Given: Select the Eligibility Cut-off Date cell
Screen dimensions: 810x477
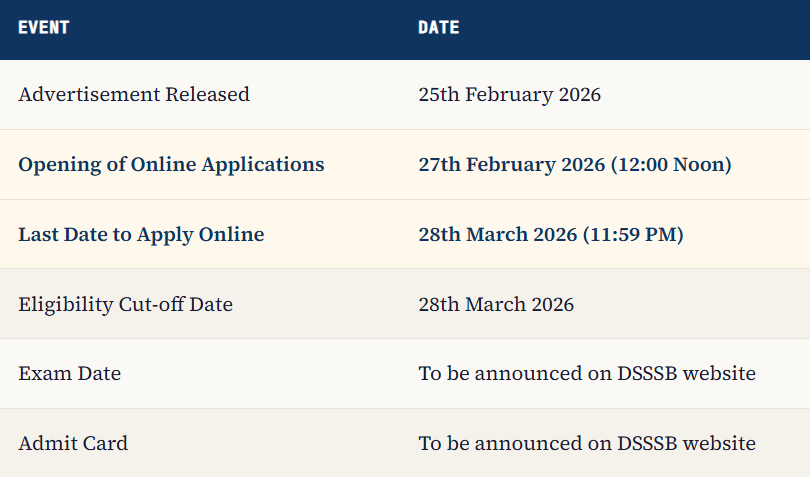Looking at the screenshot, I should (x=125, y=304).
